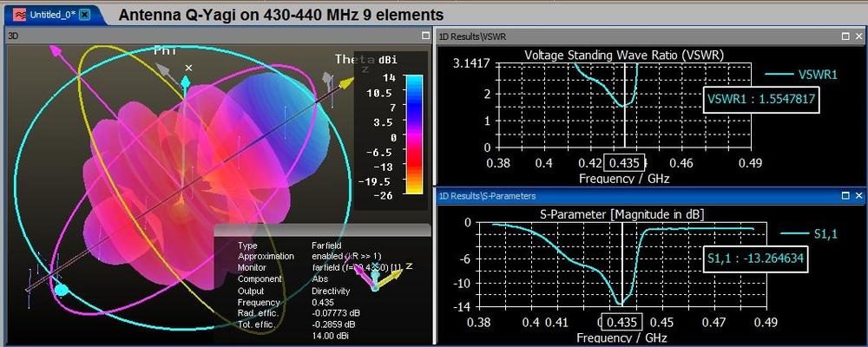868x347 pixels.
Task: Maximize the S-Parameters results panel
Action: click(x=845, y=195)
